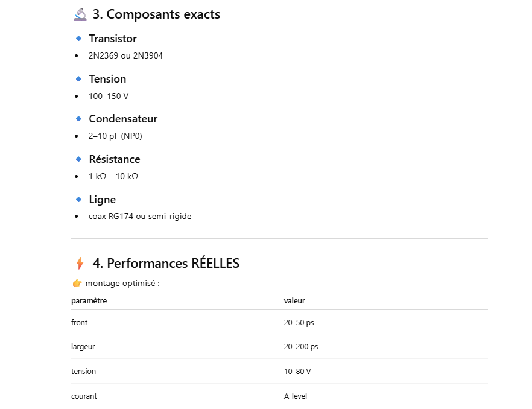
Task: Click blue diamond icon next to Ligne
Action: (78, 200)
